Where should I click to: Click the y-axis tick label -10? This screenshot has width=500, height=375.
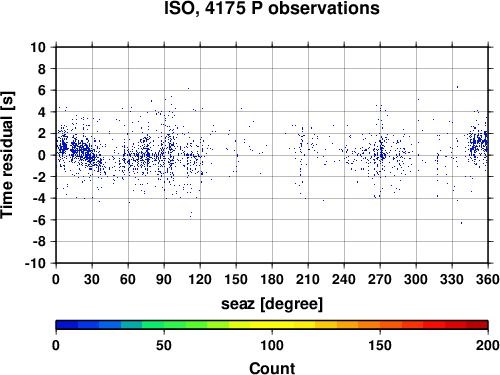coord(35,263)
